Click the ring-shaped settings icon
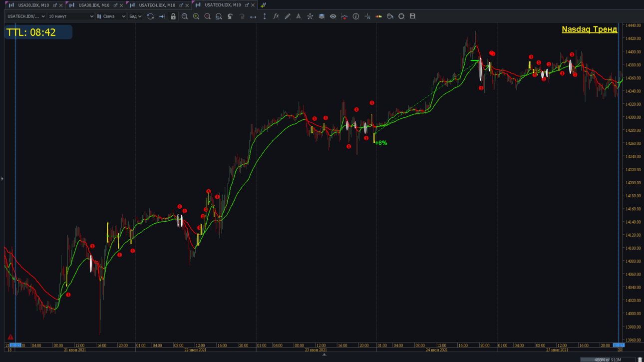644x362 pixels. 401,16
